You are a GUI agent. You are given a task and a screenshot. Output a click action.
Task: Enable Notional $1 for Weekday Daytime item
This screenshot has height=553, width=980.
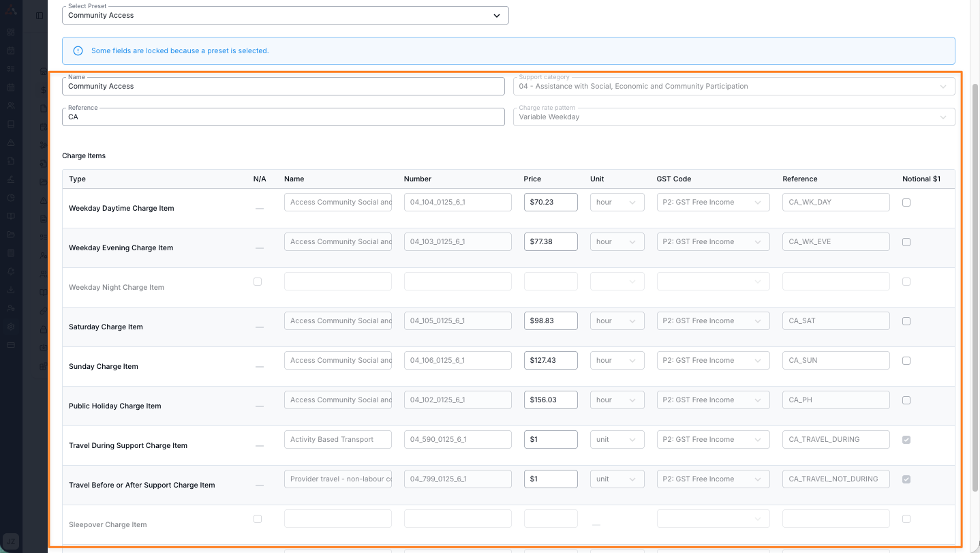click(906, 203)
